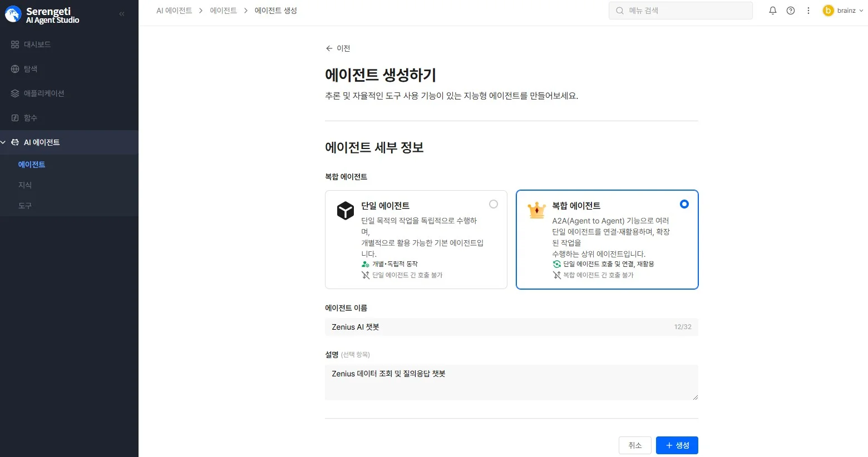The image size is (868, 457).
Task: Collapse the sidebar with double-chevron button
Action: click(x=121, y=14)
